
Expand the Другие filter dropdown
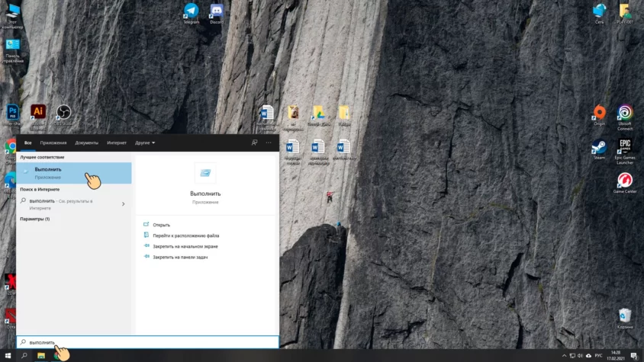tap(145, 143)
